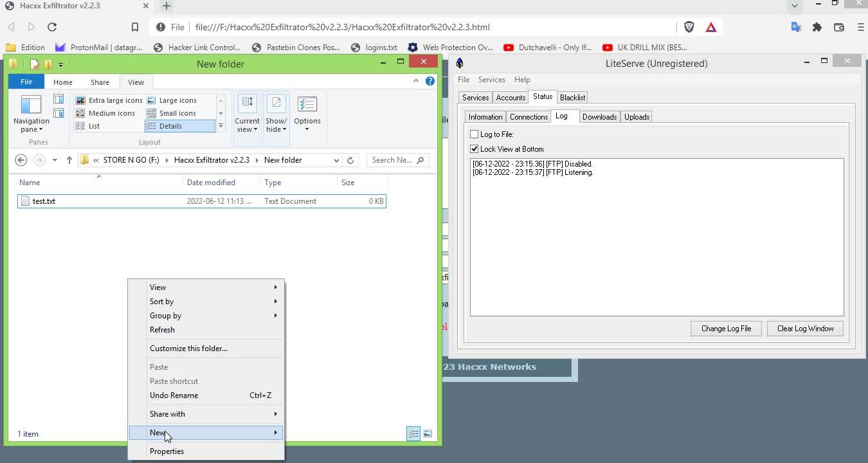
Task: Select Large icons layout
Action: pyautogui.click(x=172, y=100)
